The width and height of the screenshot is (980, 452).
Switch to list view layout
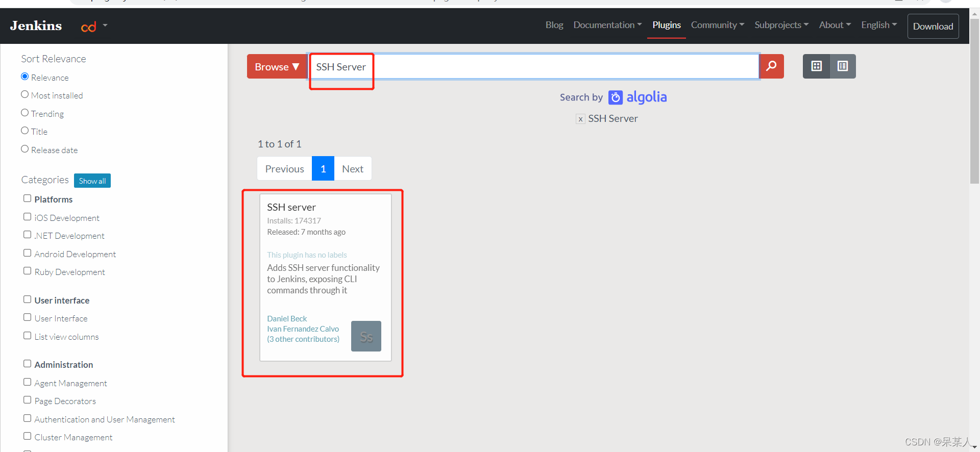(843, 66)
